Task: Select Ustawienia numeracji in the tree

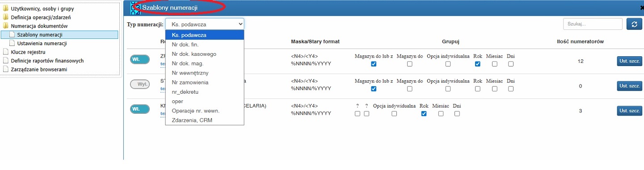Action: (42, 43)
